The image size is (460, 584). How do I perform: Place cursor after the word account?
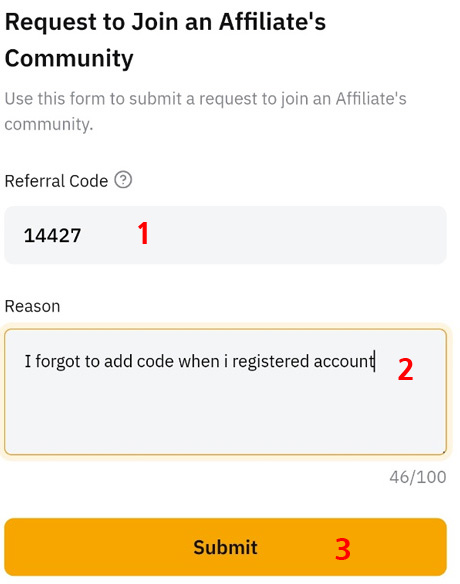click(x=375, y=361)
